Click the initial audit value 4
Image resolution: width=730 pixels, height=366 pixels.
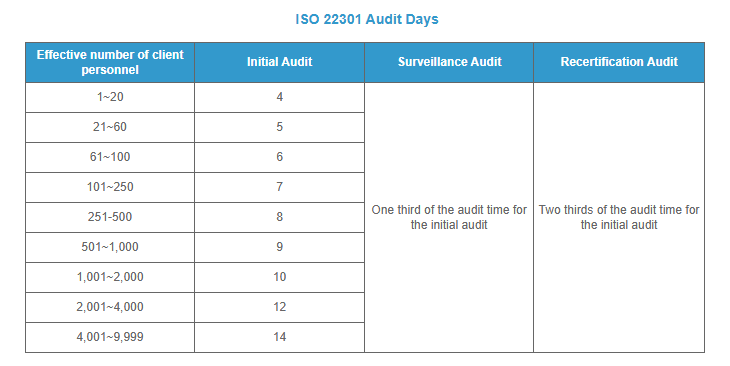pyautogui.click(x=279, y=97)
